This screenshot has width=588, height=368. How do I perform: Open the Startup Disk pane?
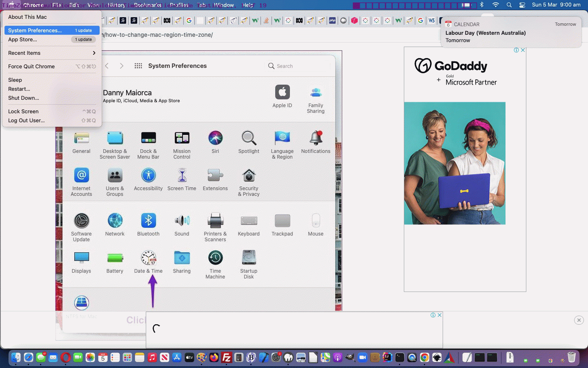tap(249, 258)
